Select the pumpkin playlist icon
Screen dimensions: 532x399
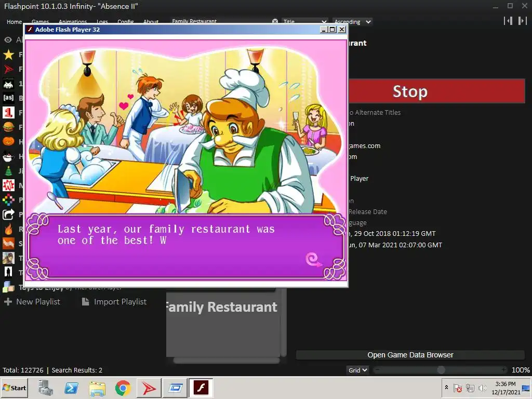(x=8, y=141)
